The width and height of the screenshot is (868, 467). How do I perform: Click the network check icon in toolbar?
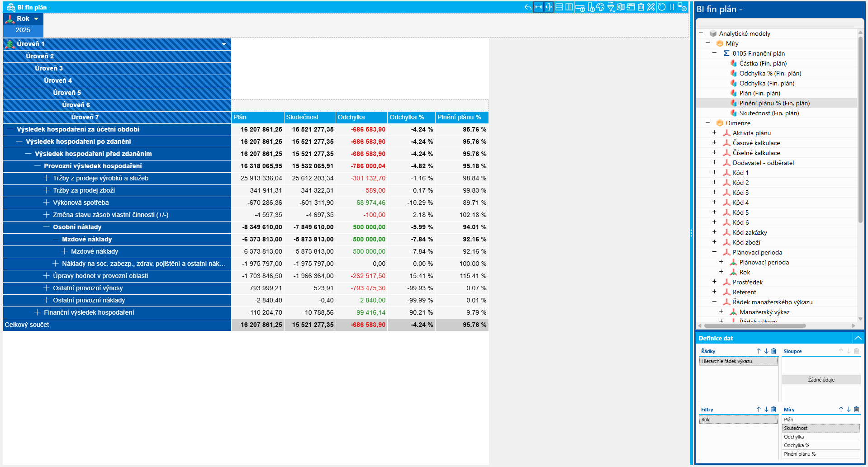682,7
